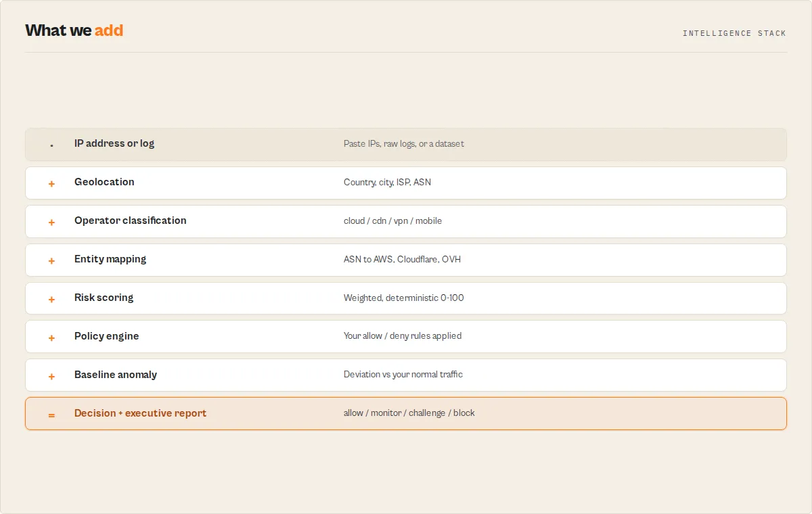Click the plus icon beside Operator classification
This screenshot has width=812, height=514.
tap(51, 223)
